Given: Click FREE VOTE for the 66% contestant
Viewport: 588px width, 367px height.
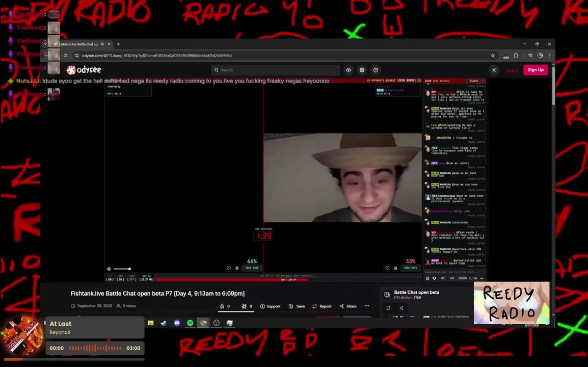Looking at the screenshot, I should (x=252, y=268).
